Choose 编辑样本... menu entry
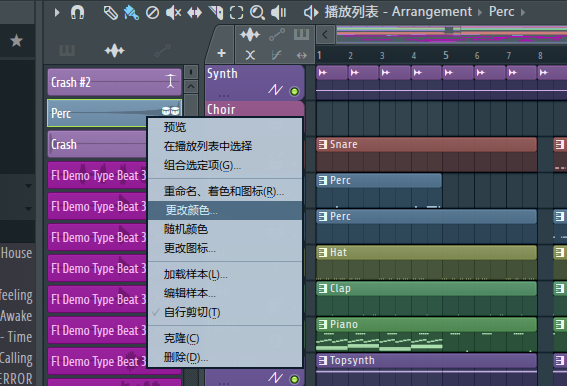 coord(225,293)
